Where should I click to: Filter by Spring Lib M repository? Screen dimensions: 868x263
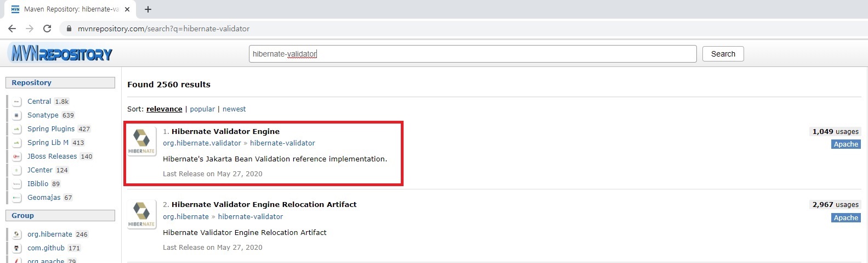tap(48, 143)
